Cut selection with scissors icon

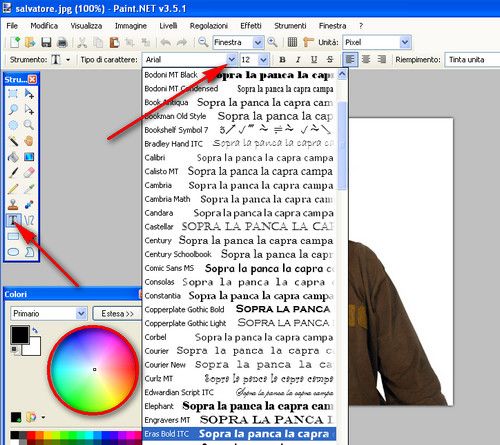pos(82,42)
